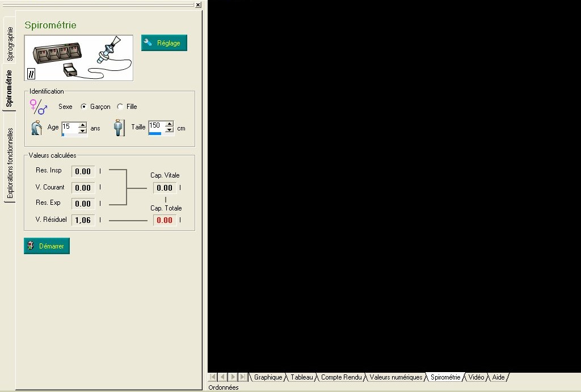Click the V. Courant value field
This screenshot has height=392, width=581.
[x=83, y=188]
